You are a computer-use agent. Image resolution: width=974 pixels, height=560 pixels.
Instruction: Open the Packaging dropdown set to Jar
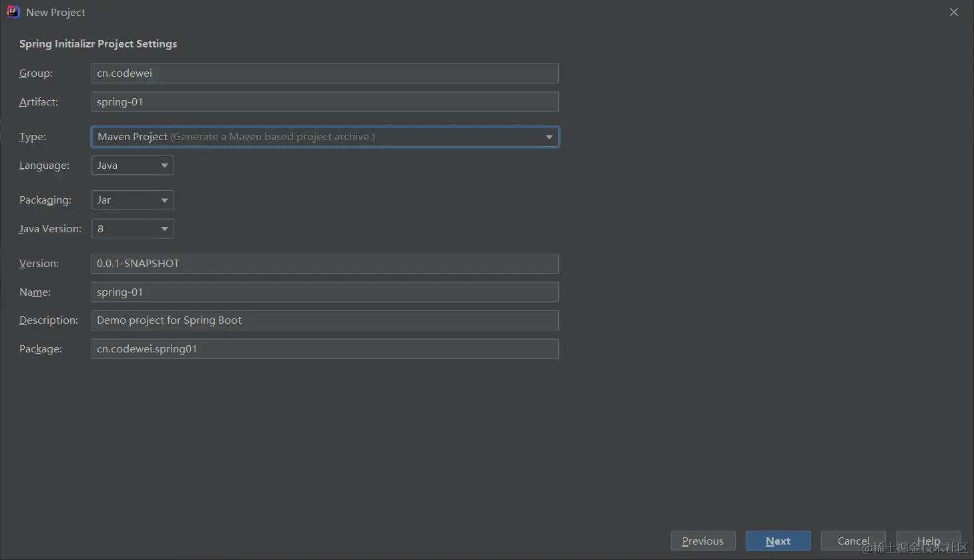(x=133, y=200)
